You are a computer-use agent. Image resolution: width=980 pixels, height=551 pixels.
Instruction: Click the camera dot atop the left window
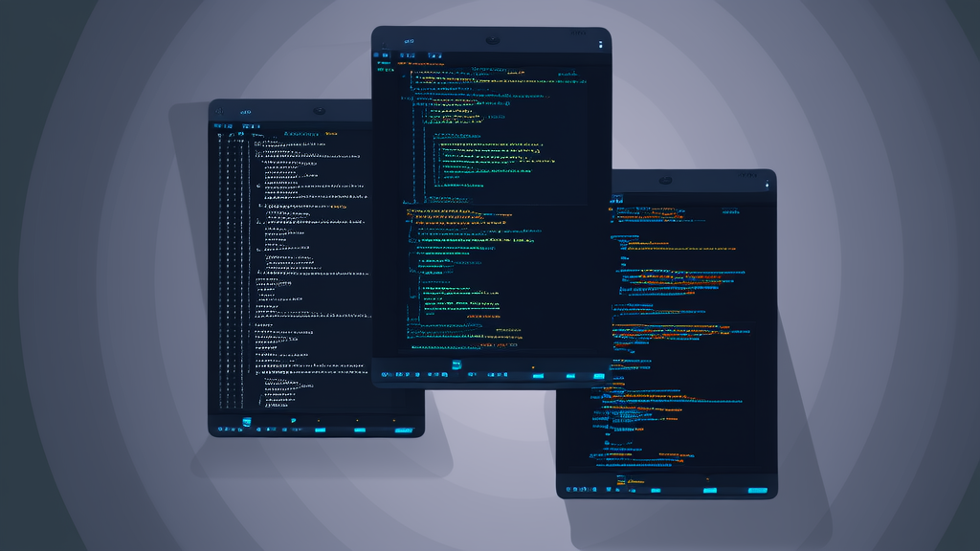319,111
